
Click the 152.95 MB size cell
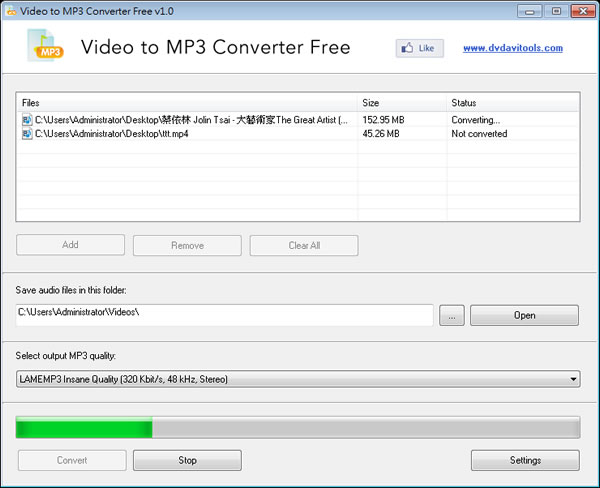[x=383, y=120]
